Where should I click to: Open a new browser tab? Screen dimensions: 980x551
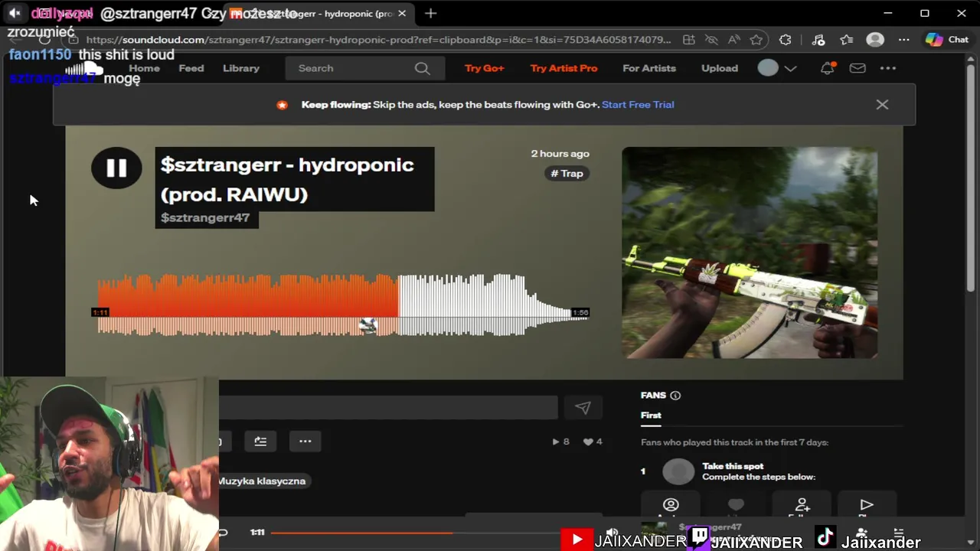431,13
